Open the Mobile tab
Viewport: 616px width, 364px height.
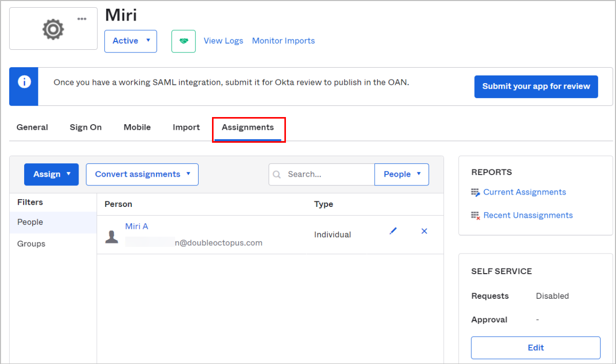[x=137, y=127]
